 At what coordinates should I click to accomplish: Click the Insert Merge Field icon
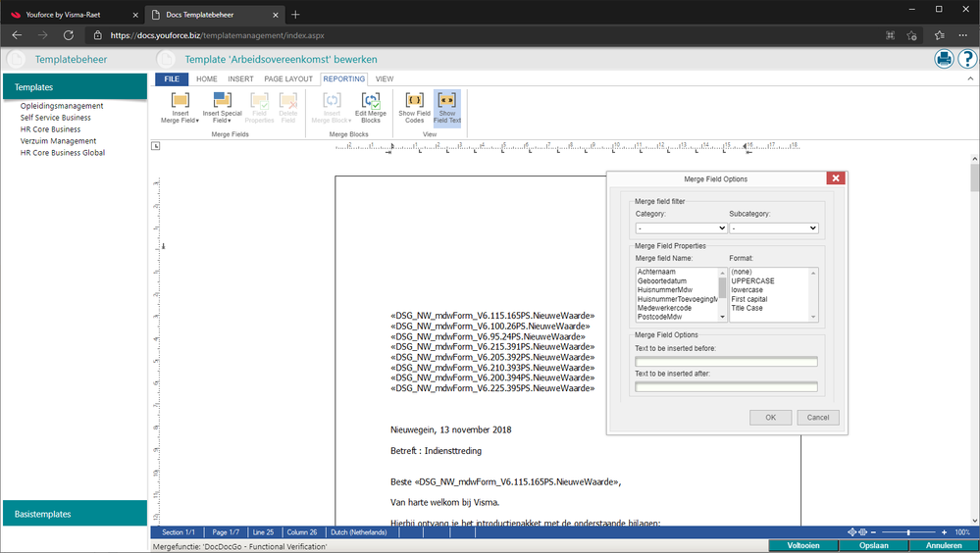(180, 101)
